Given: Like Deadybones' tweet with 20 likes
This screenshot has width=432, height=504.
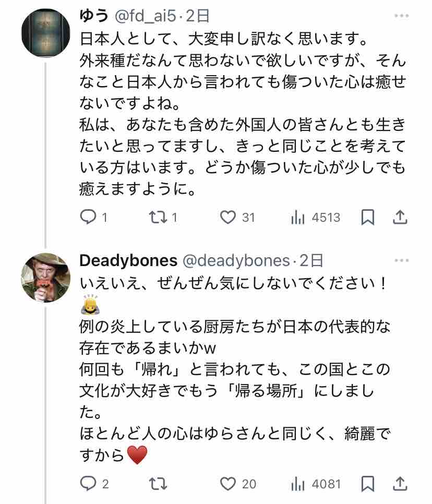Looking at the screenshot, I should (x=228, y=484).
